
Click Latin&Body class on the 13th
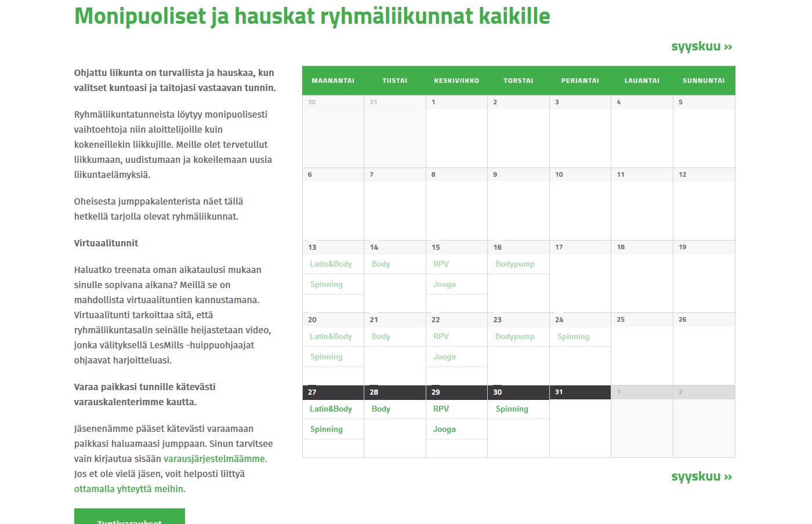click(331, 264)
